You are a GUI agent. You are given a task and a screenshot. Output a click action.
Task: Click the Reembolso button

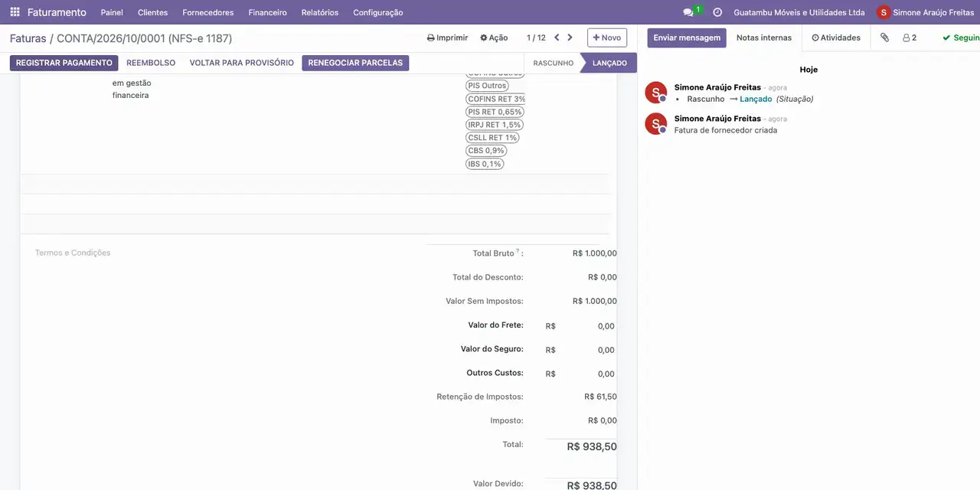(151, 63)
